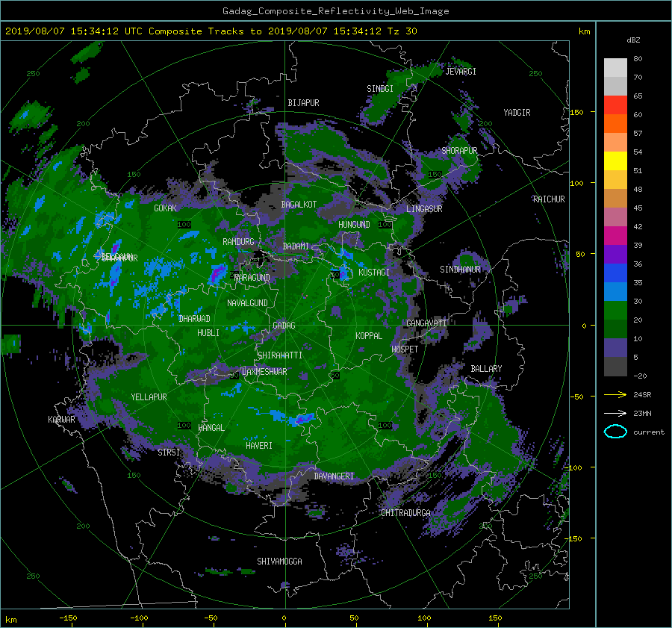Click the KARWAR city label
This screenshot has height=628, width=672.
click(x=61, y=419)
